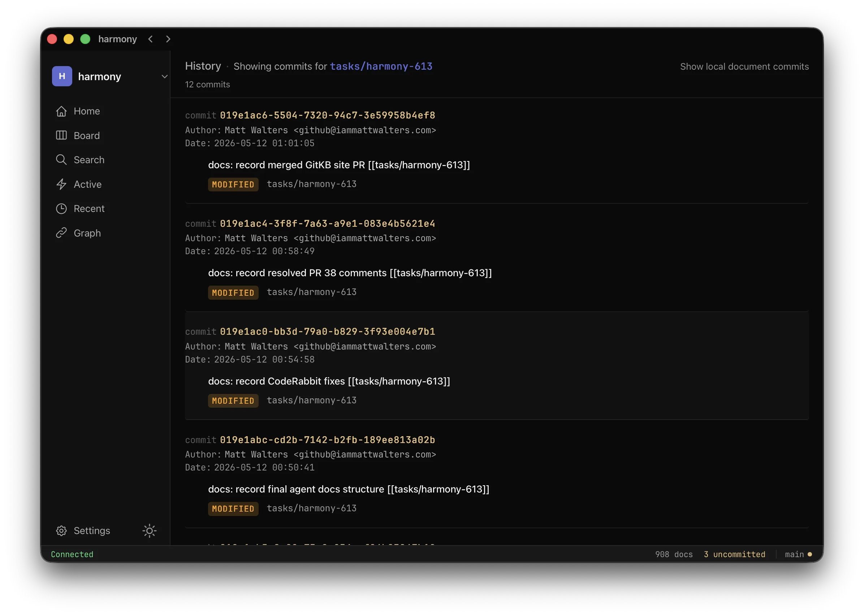Click MODIFIED badge under CodeRabbit fixes commit
This screenshot has width=864, height=616.
click(233, 400)
